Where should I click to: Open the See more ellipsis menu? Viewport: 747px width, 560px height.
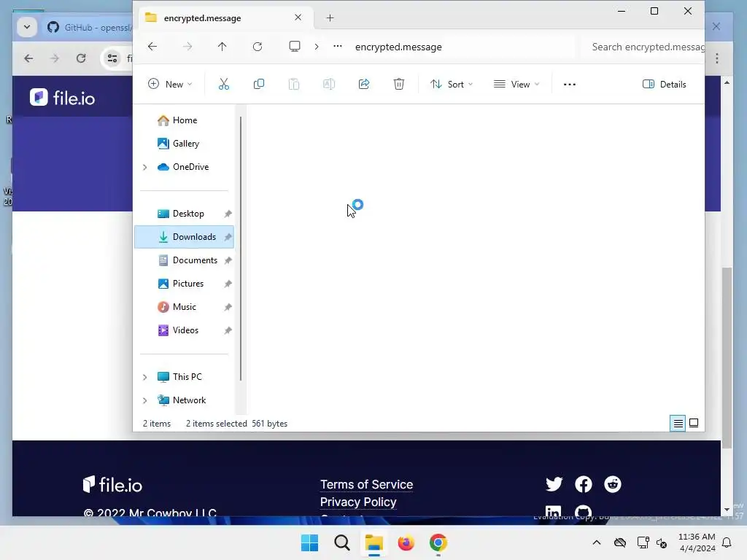(569, 85)
